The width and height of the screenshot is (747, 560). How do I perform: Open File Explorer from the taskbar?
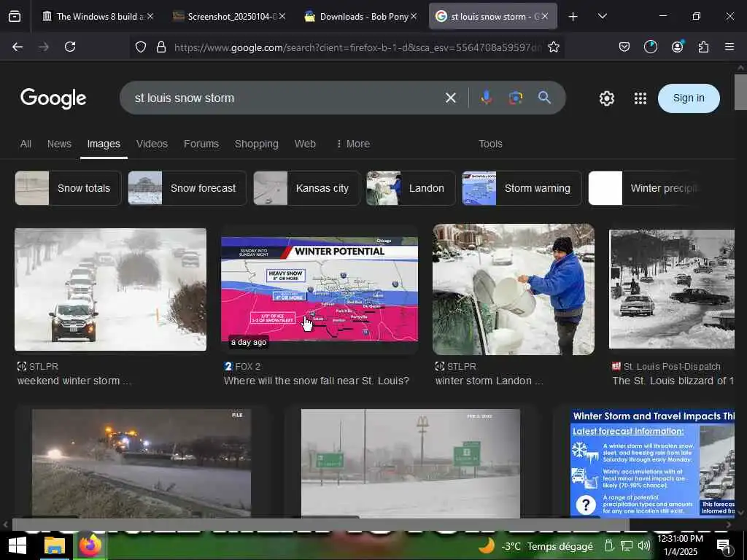55,545
